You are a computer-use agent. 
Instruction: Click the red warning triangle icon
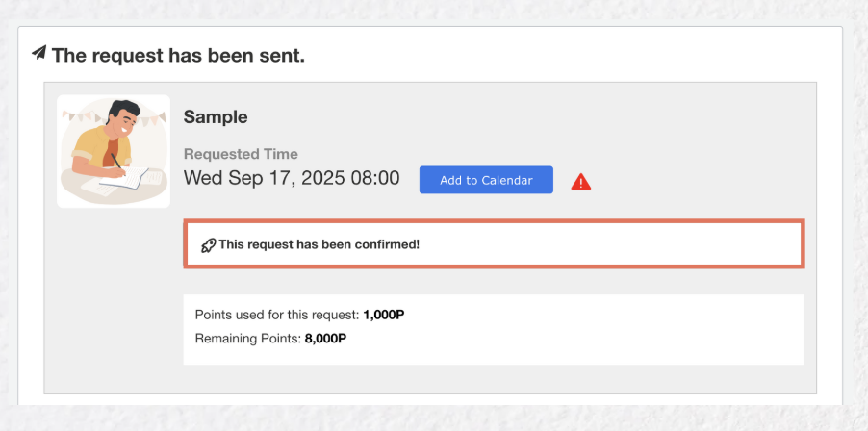[x=580, y=182]
